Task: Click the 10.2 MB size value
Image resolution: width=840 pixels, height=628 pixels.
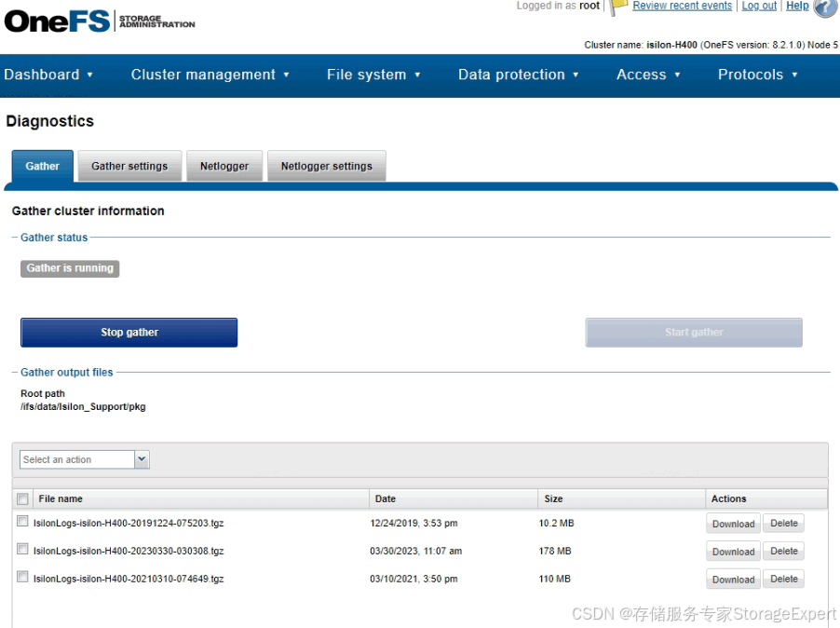Action: [556, 524]
